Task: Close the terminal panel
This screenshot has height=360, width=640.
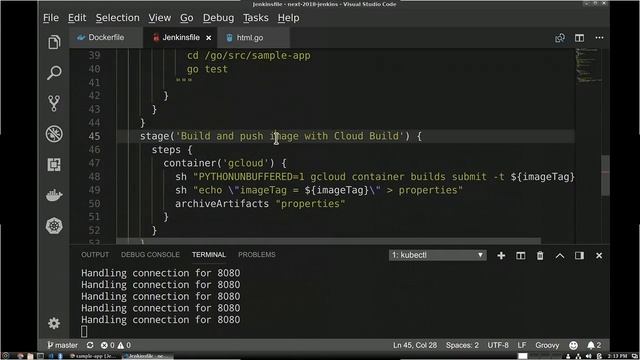Action: (599, 256)
